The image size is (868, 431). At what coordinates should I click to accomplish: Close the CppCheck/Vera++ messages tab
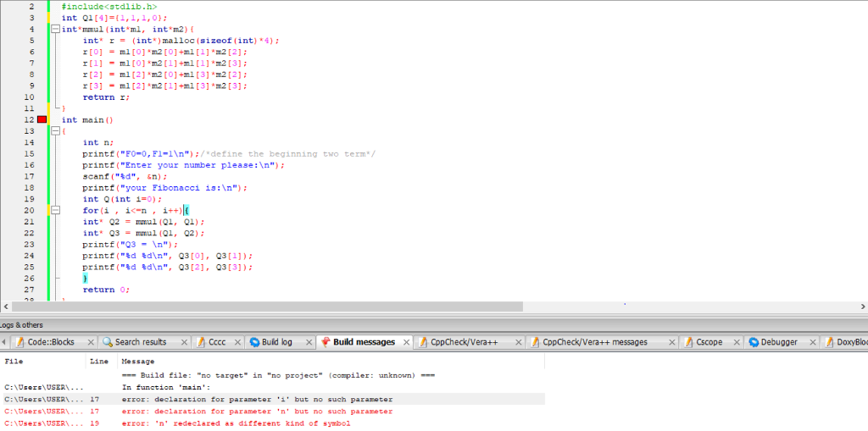(672, 342)
